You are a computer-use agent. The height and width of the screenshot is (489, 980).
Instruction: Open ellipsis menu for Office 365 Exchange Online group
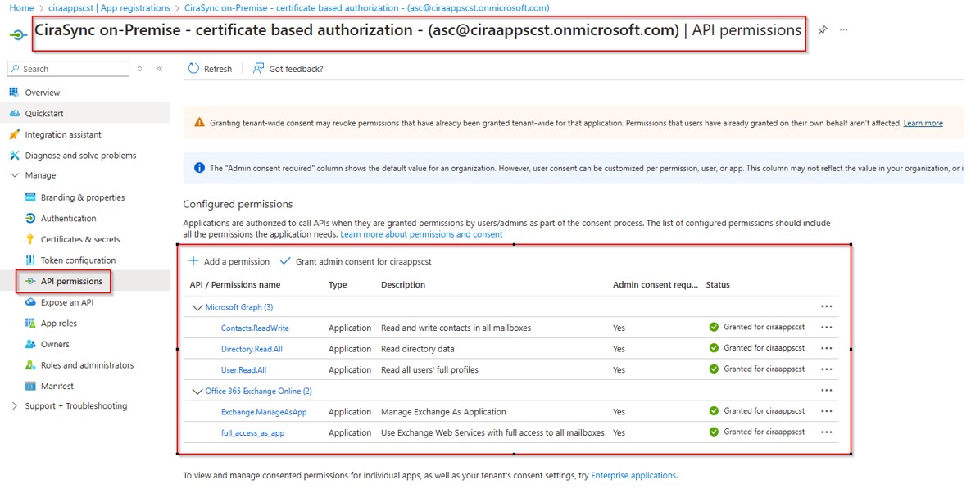(x=827, y=391)
